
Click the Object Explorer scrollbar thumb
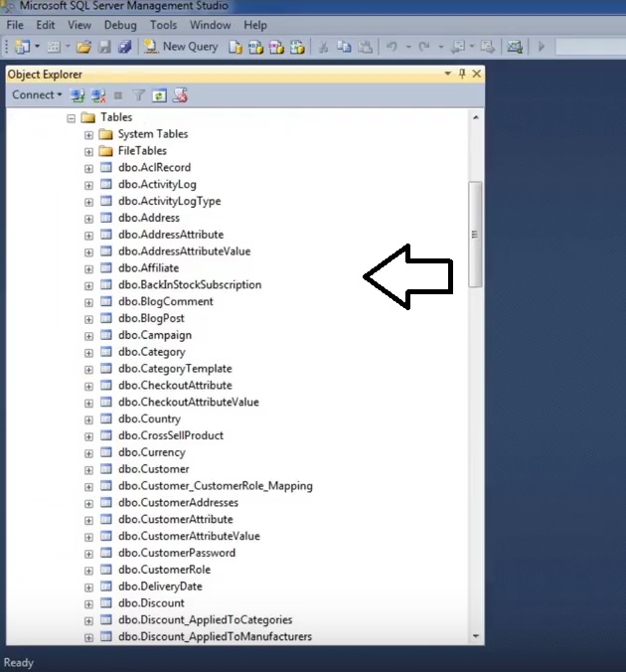point(475,235)
